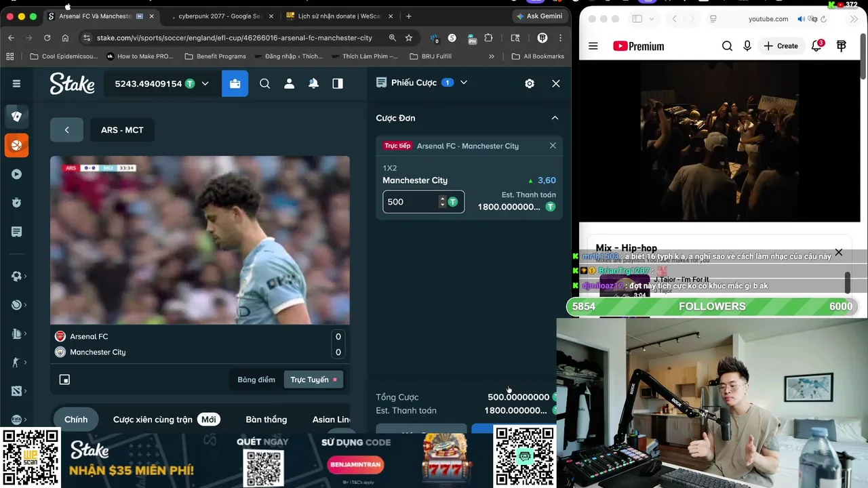Open the balance currency dropdown
The width and height of the screenshot is (868, 488).
(161, 83)
